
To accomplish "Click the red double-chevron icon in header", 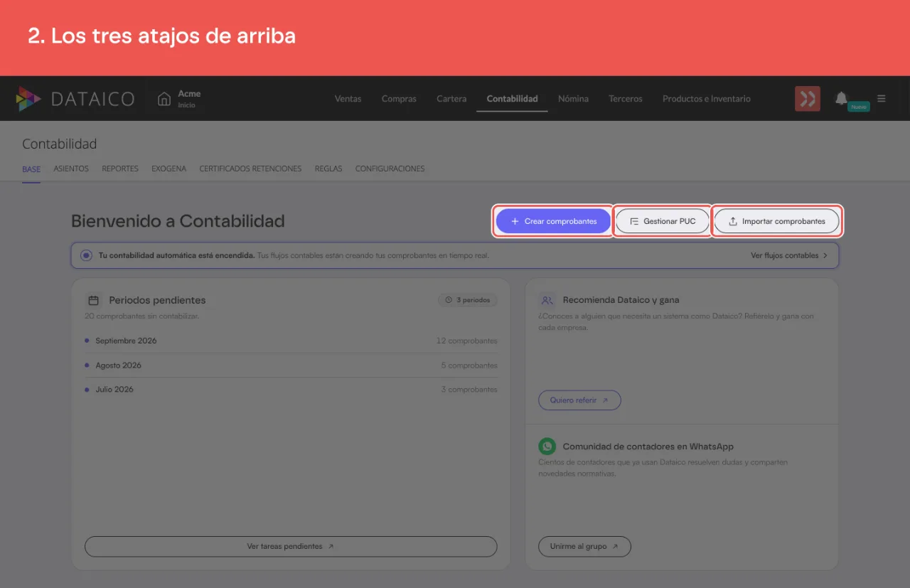I will [808, 99].
